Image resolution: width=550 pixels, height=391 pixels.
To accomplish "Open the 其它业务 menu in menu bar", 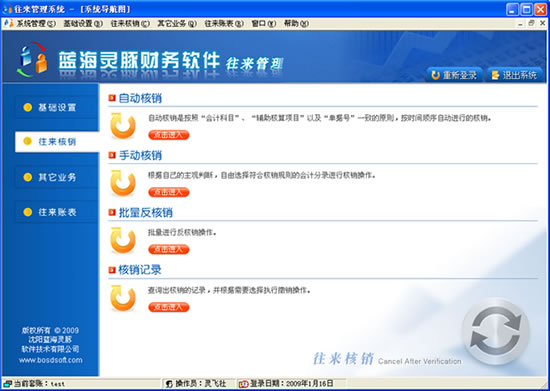I will point(177,24).
